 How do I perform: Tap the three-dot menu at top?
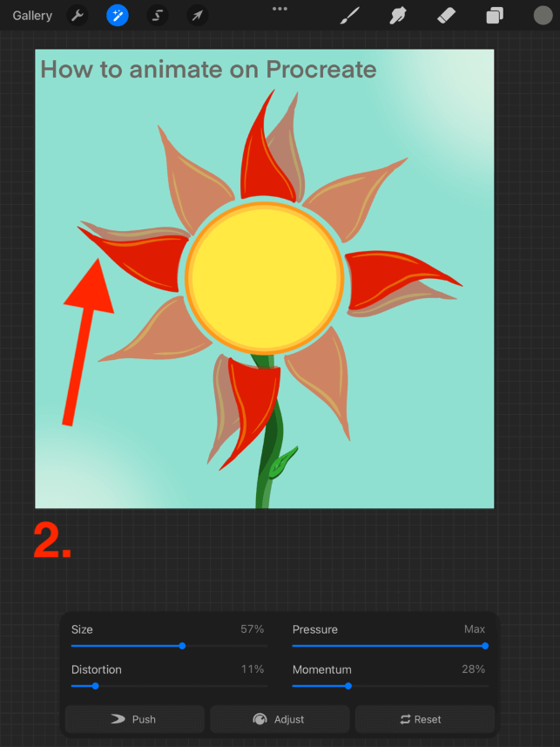coord(280,9)
